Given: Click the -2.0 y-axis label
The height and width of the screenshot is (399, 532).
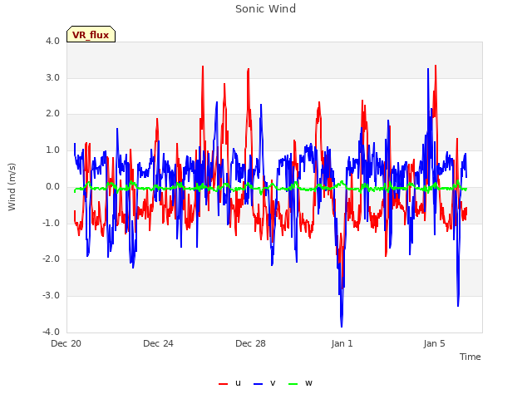Looking at the screenshot, I should [52, 259].
